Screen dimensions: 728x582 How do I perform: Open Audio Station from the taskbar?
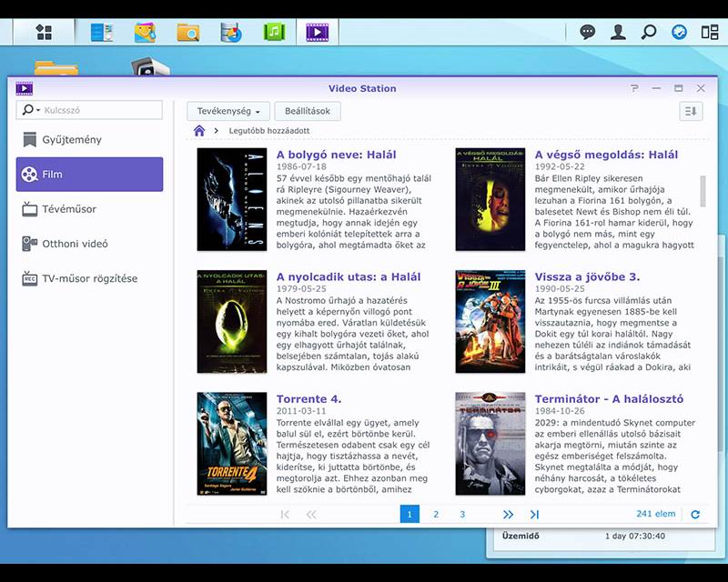[x=274, y=33]
